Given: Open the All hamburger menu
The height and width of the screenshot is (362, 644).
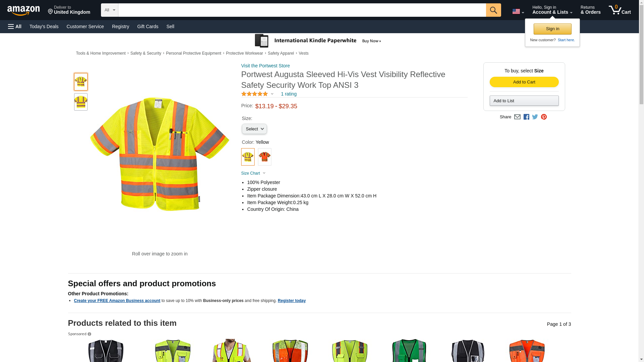Looking at the screenshot, I should [x=15, y=26].
